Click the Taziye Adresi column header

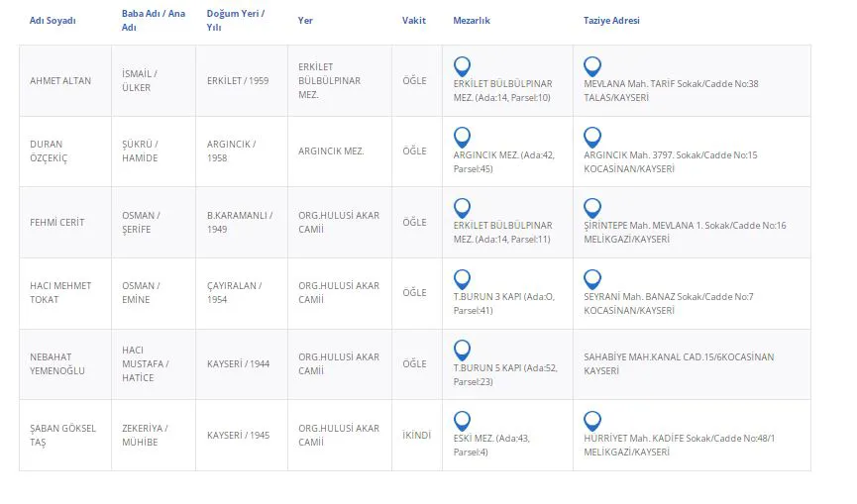(612, 21)
